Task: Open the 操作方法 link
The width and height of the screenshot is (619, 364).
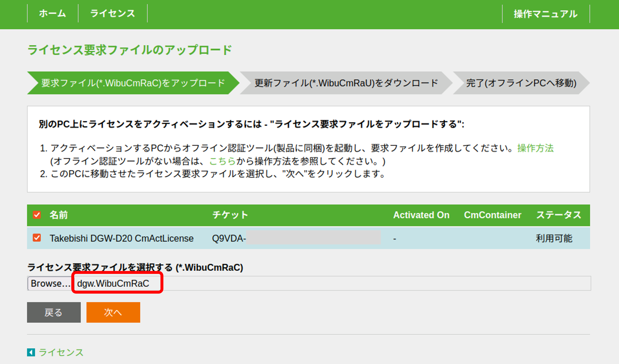Action: click(535, 148)
